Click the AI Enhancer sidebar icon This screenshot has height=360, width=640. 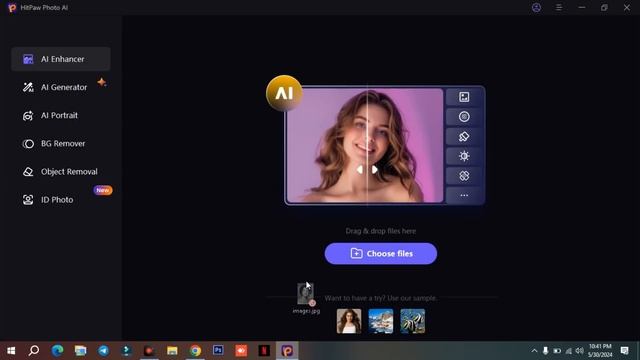28,60
